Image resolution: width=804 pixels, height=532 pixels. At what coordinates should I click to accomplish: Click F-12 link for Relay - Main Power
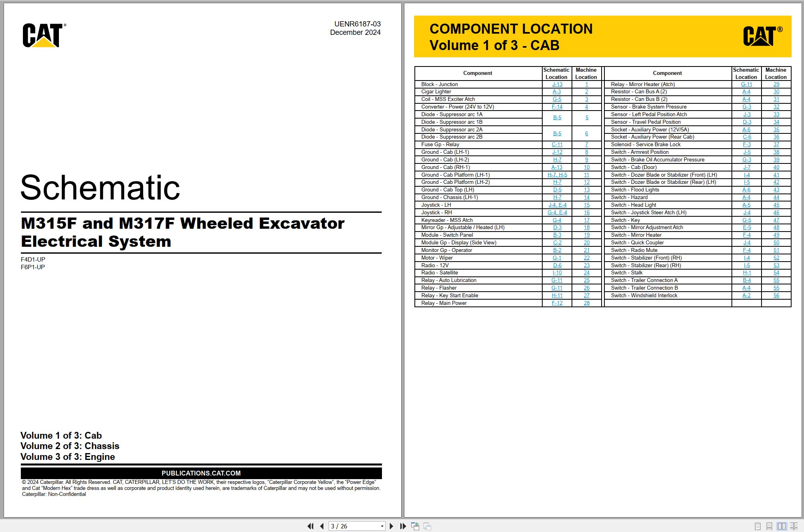pyautogui.click(x=557, y=303)
